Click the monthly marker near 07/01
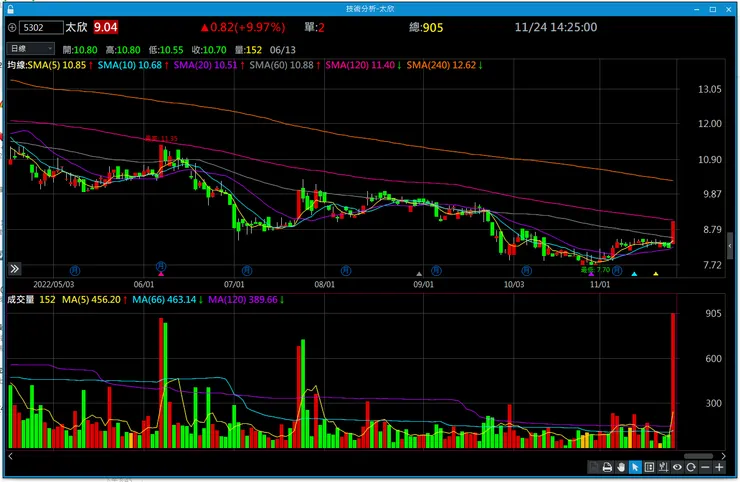740x482 pixels. [247, 271]
